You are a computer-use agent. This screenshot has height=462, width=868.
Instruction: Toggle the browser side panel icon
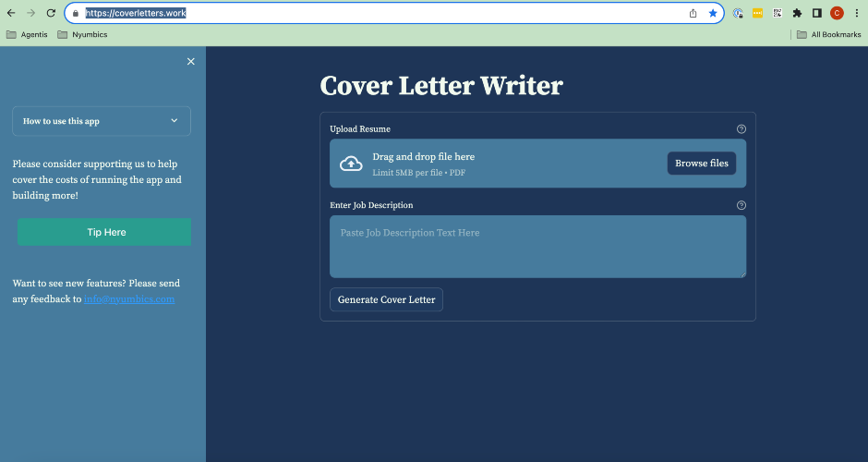817,13
